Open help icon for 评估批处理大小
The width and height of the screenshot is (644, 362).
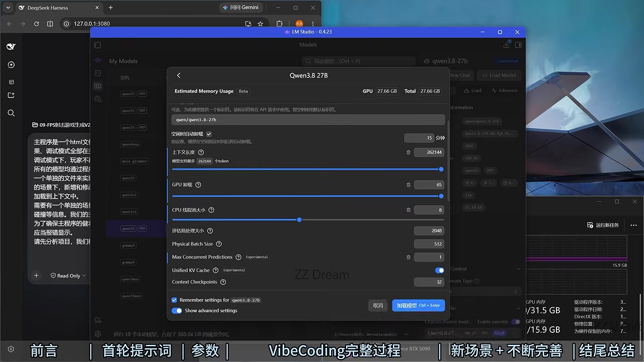[x=210, y=231]
